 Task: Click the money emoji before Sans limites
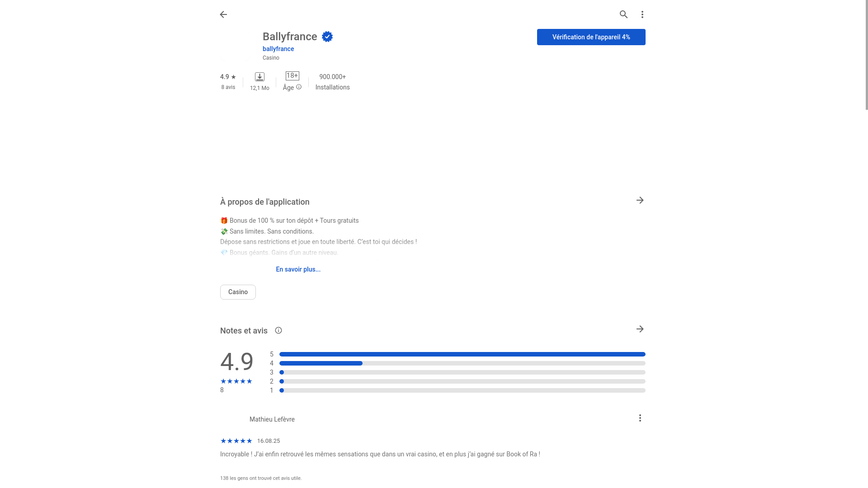[224, 231]
